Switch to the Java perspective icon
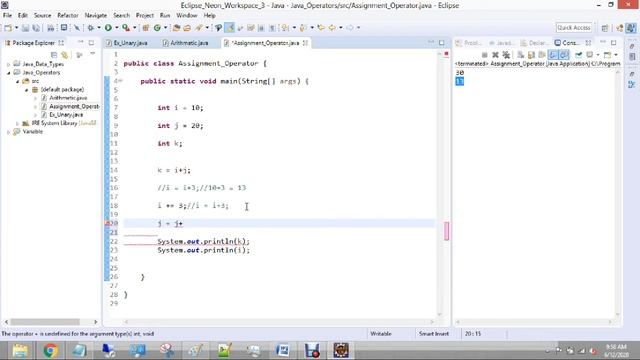This screenshot has height=360, width=640. pos(631,28)
